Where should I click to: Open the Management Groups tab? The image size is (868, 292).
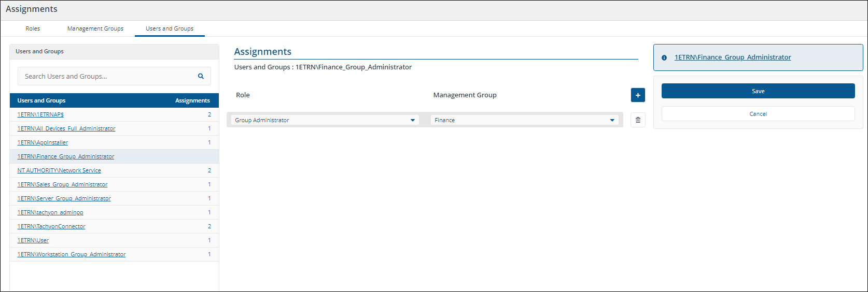click(x=95, y=28)
